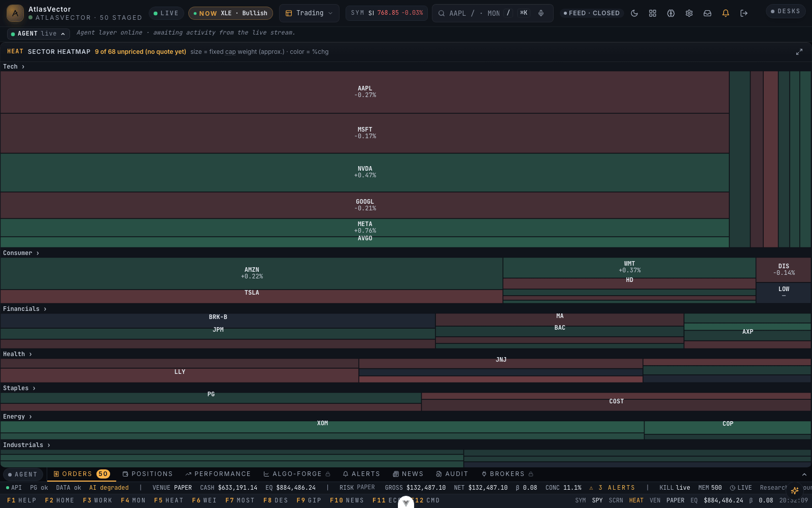This screenshot has height=508, width=812.
Task: Click F5 HEAT function key
Action: coord(169,500)
